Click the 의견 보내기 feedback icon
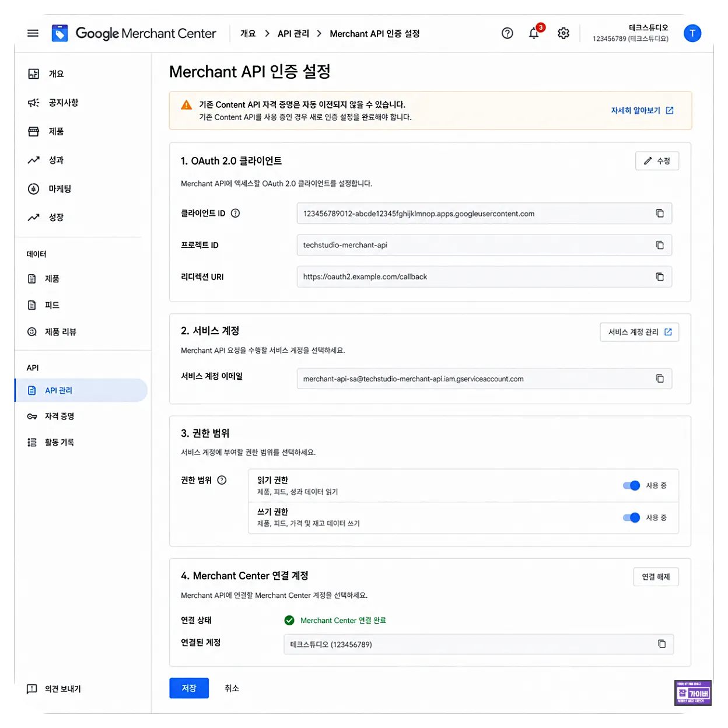Screen dimensions: 728x728 [32, 689]
